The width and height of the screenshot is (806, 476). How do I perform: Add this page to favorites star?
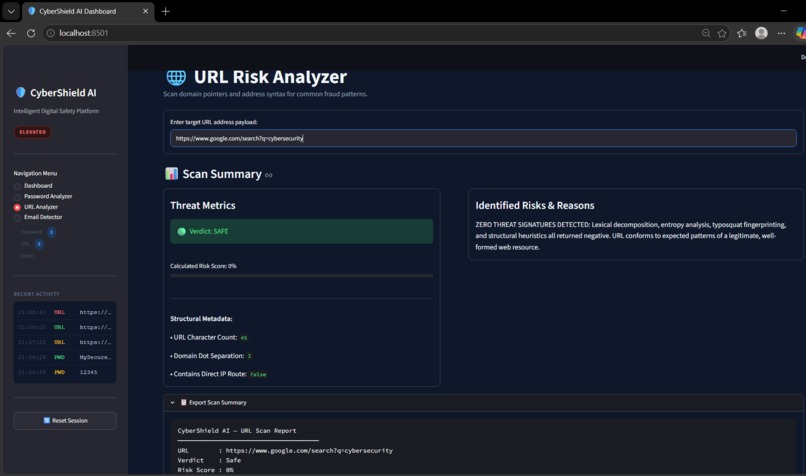722,33
